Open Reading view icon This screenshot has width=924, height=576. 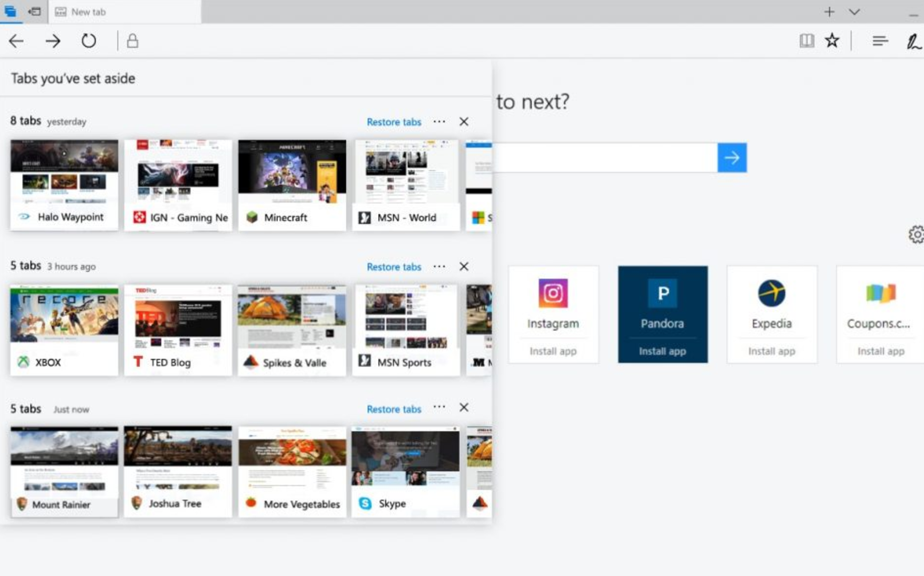(807, 41)
